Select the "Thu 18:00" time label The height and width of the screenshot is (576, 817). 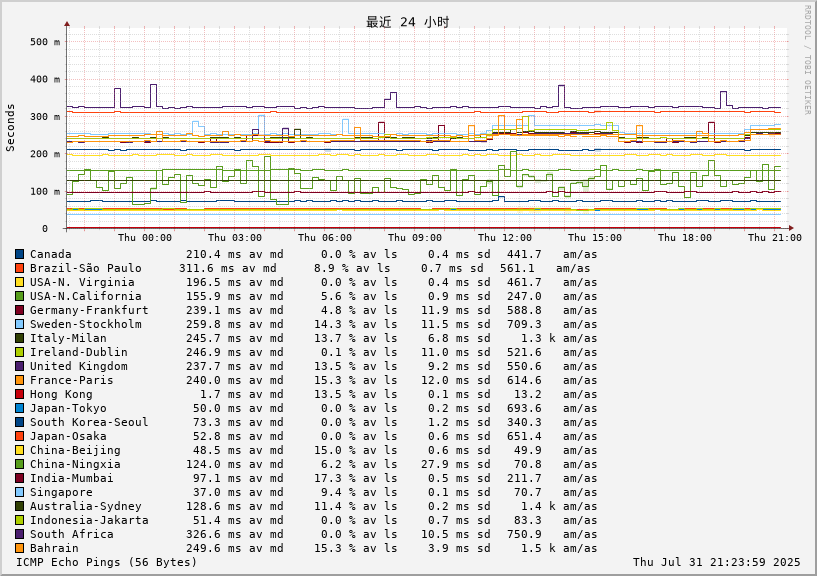[x=685, y=238]
